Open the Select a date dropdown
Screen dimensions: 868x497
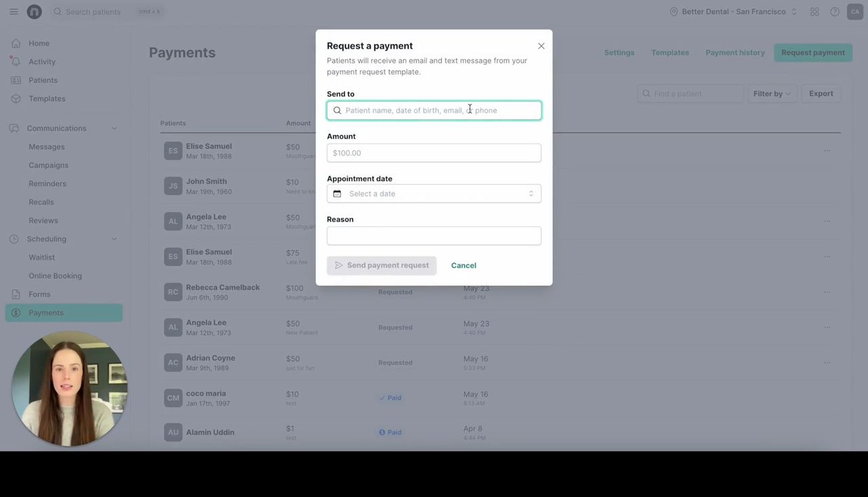coord(434,194)
